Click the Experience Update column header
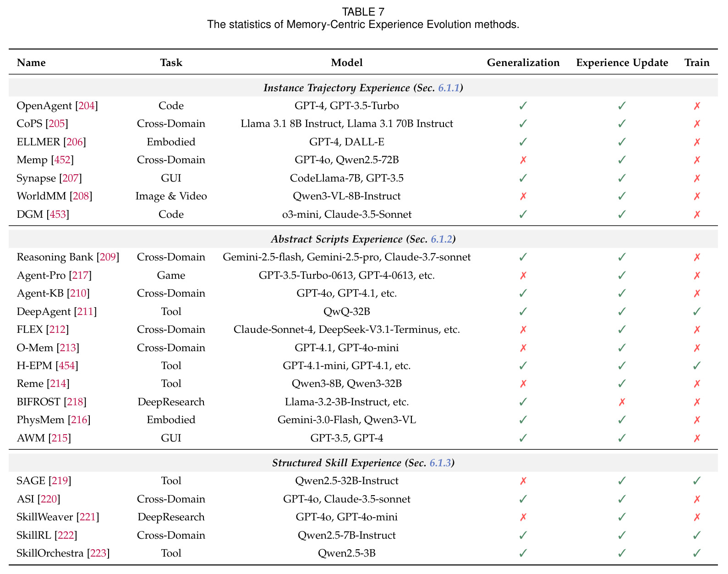 click(x=622, y=63)
